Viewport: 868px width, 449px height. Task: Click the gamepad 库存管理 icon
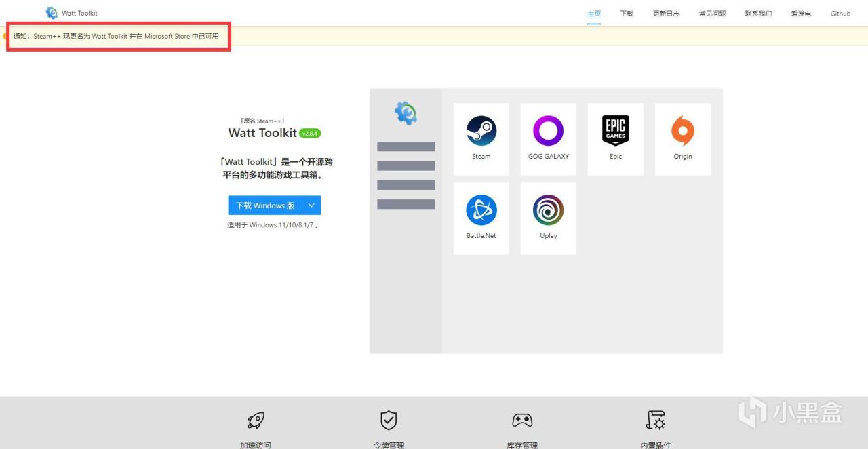(x=522, y=421)
